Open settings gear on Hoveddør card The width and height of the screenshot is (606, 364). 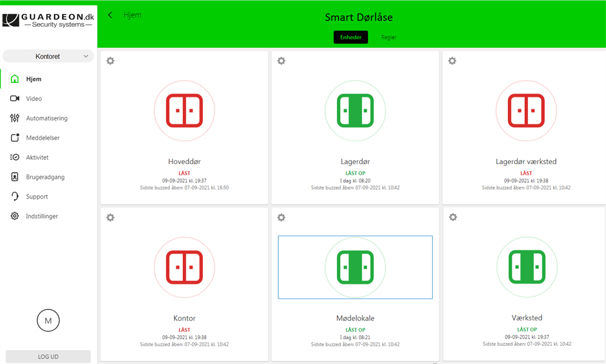click(110, 61)
